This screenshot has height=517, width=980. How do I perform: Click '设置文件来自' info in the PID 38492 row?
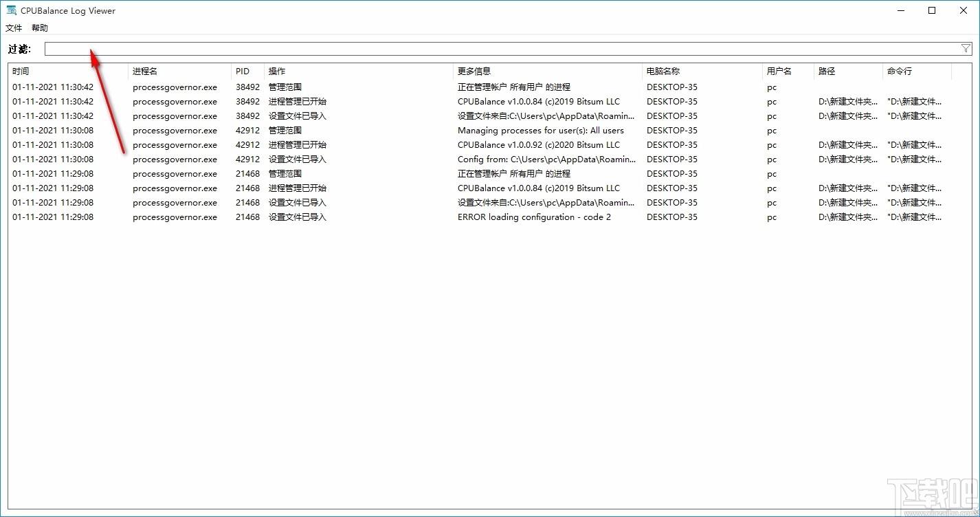point(546,116)
